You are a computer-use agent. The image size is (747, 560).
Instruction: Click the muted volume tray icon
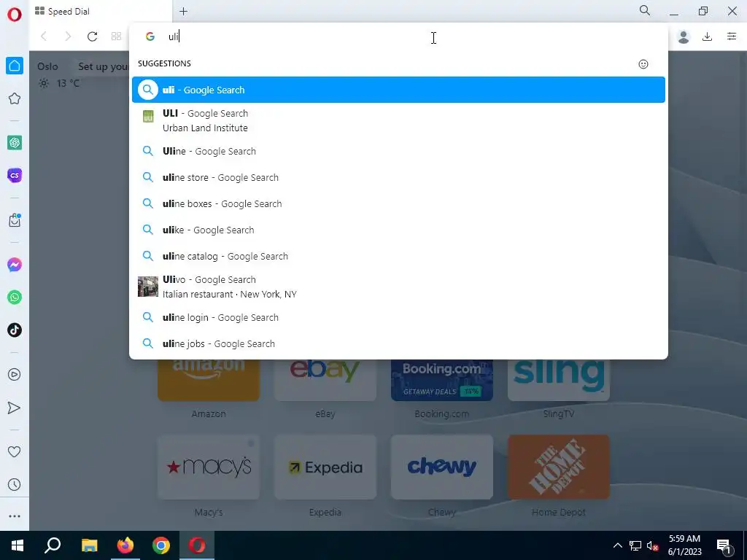(653, 545)
